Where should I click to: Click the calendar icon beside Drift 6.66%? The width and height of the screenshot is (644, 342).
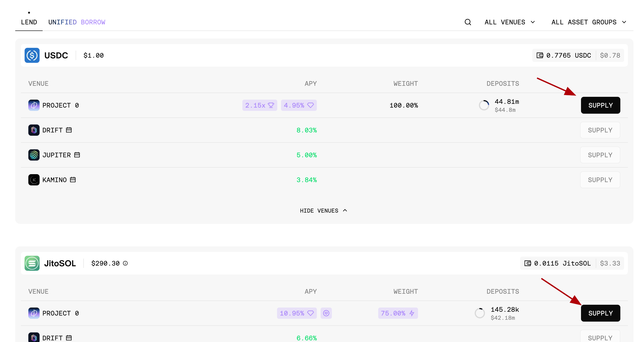point(69,338)
